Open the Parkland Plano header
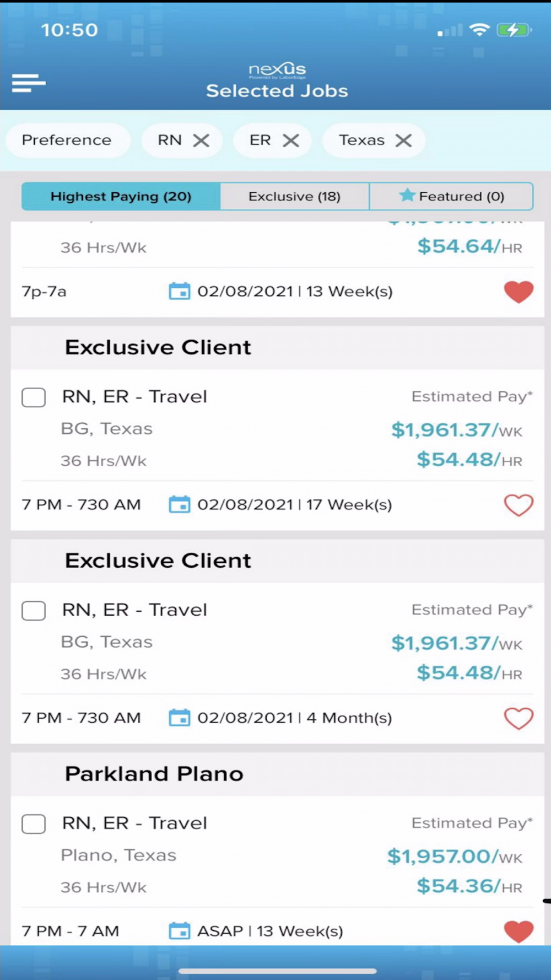The width and height of the screenshot is (551, 980). (154, 774)
